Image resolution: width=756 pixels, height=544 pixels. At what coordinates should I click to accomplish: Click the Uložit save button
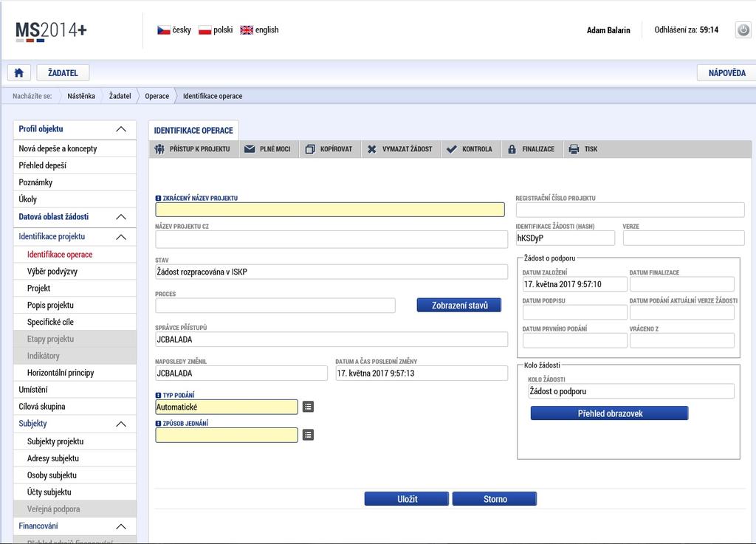pos(407,499)
